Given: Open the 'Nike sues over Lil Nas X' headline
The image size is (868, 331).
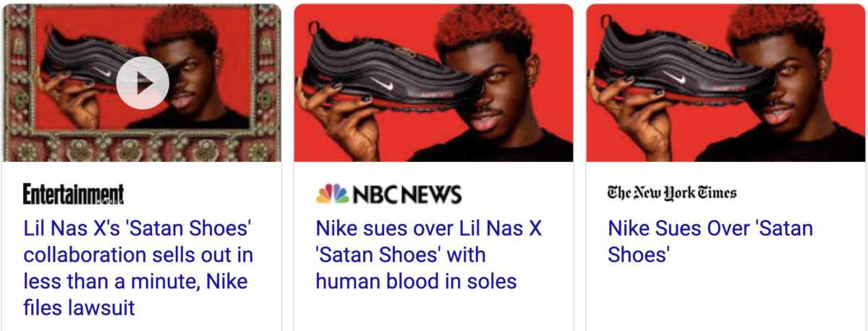Looking at the screenshot, I should pos(429,255).
